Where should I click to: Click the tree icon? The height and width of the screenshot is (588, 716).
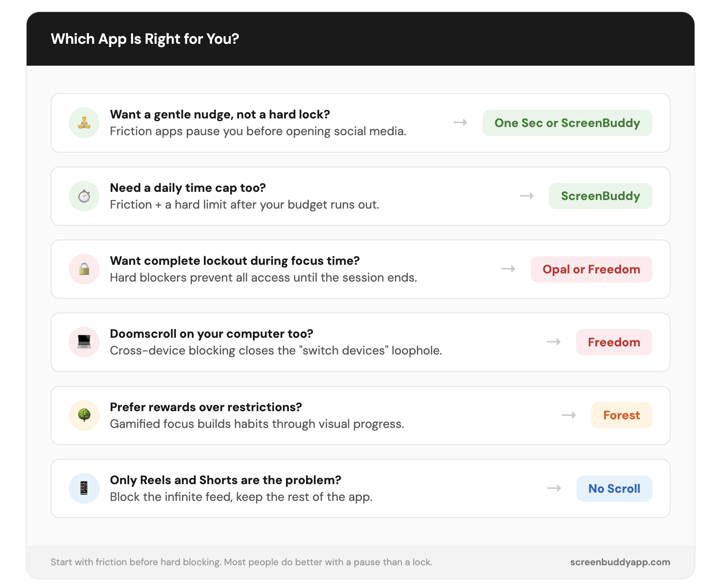tap(84, 415)
